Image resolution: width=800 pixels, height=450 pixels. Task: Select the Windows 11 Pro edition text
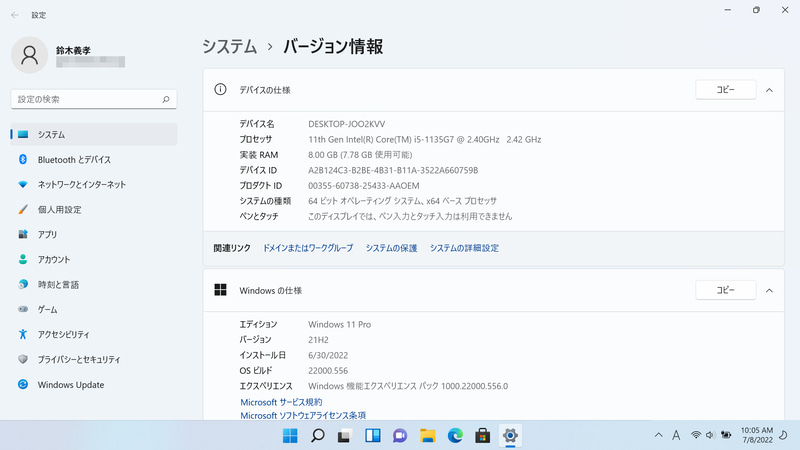(x=339, y=324)
